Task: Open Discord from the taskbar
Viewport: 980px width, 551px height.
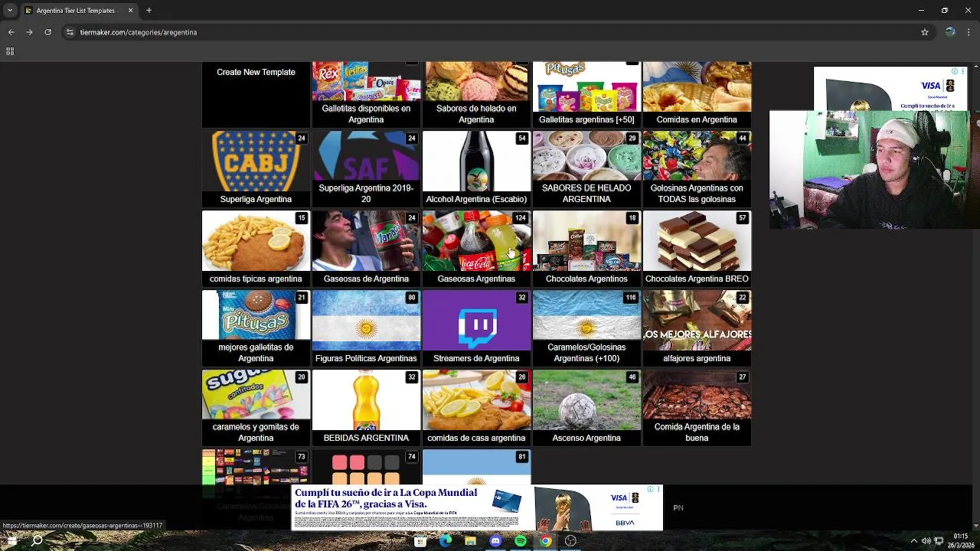Action: pos(495,541)
